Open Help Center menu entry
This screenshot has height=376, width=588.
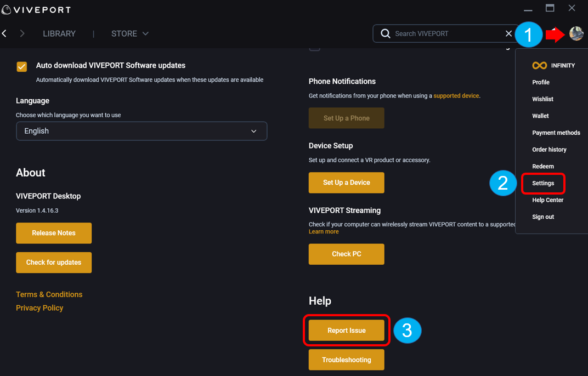[547, 200]
